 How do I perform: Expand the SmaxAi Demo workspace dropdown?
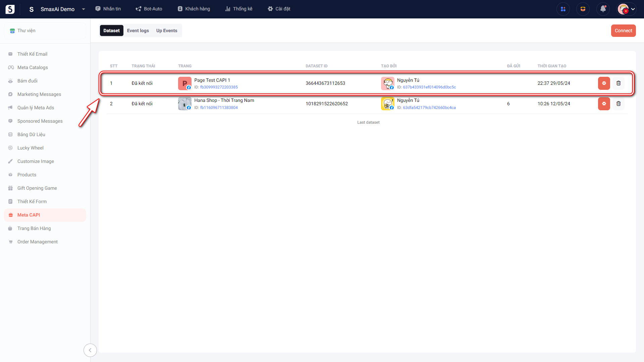[84, 9]
